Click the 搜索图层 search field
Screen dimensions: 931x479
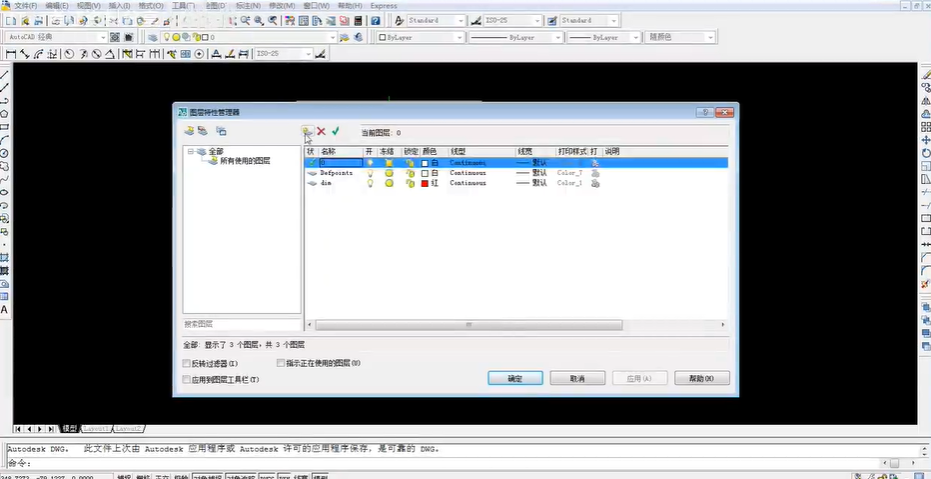coord(242,324)
